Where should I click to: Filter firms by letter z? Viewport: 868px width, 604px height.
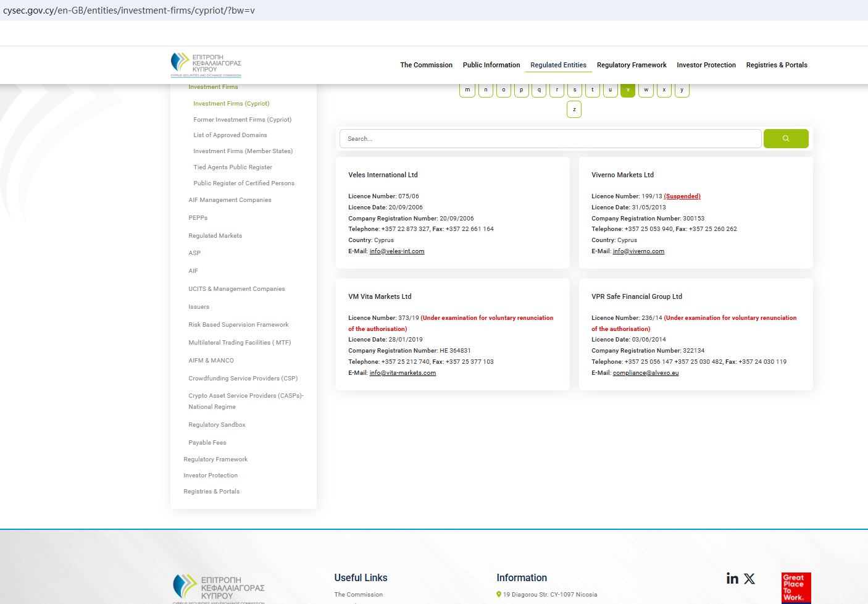(574, 109)
